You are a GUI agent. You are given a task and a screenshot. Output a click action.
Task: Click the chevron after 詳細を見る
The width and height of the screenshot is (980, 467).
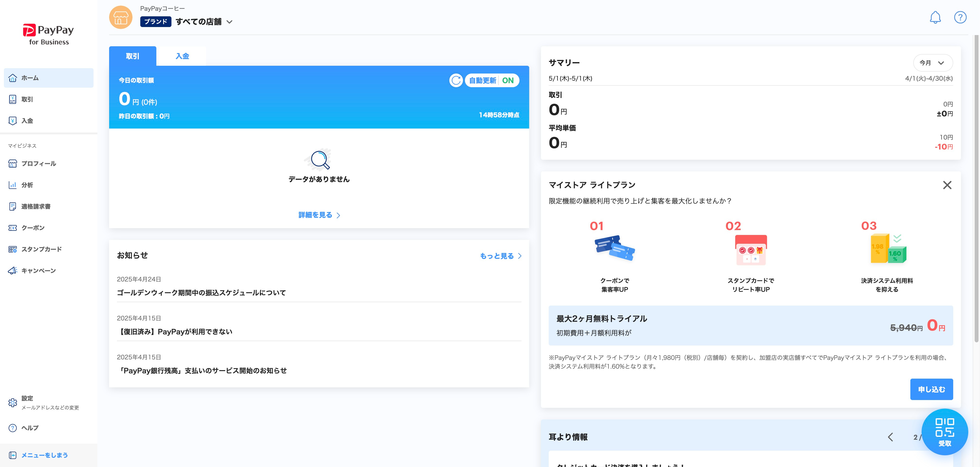click(x=339, y=215)
